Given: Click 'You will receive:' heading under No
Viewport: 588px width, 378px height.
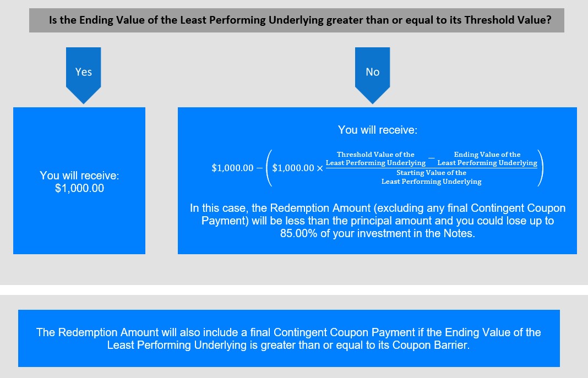Looking at the screenshot, I should pos(378,130).
